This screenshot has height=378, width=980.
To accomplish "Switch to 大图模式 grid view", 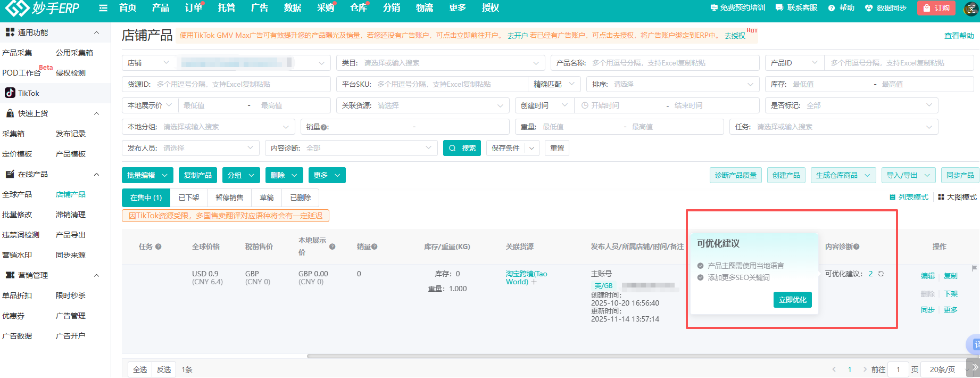I will point(957,197).
